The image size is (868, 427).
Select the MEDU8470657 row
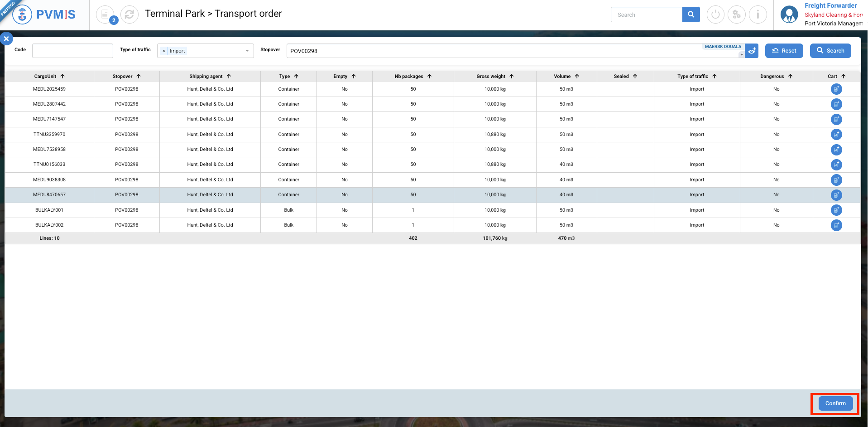[x=49, y=195]
